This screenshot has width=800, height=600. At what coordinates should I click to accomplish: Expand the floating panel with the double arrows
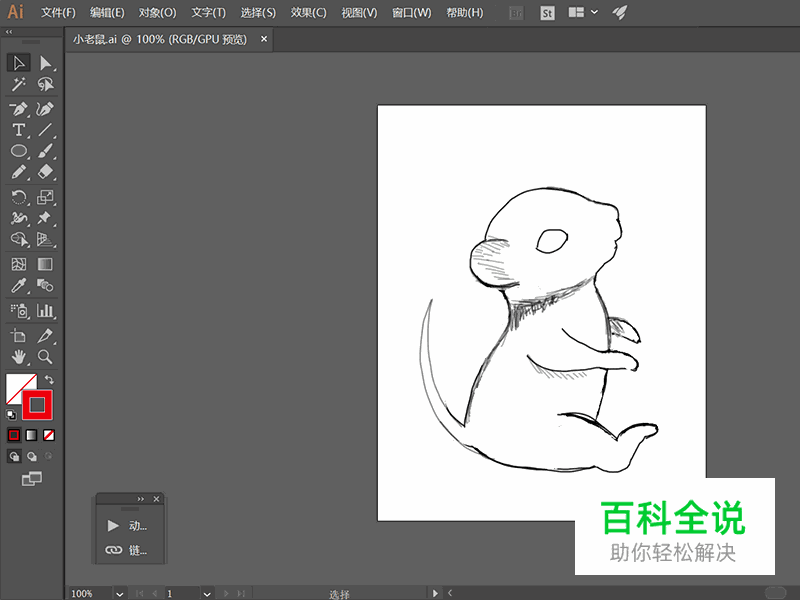140,498
